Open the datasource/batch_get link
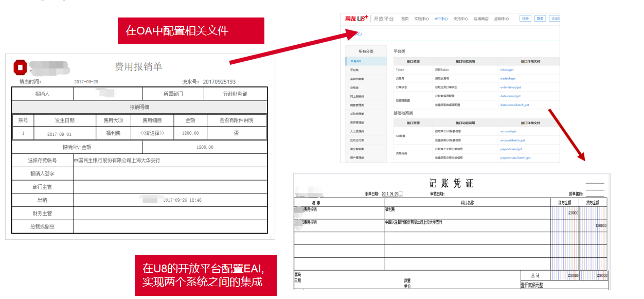This screenshot has width=644, height=299. coord(514,105)
